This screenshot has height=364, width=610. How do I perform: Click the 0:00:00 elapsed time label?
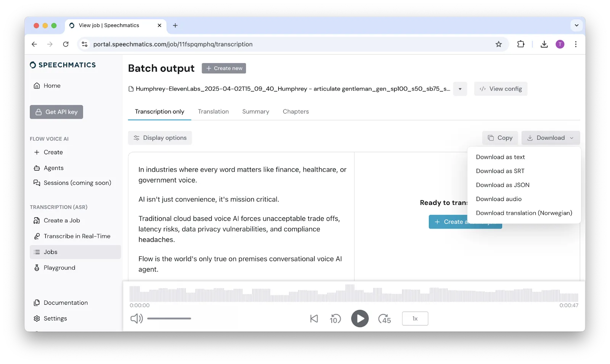(x=140, y=305)
